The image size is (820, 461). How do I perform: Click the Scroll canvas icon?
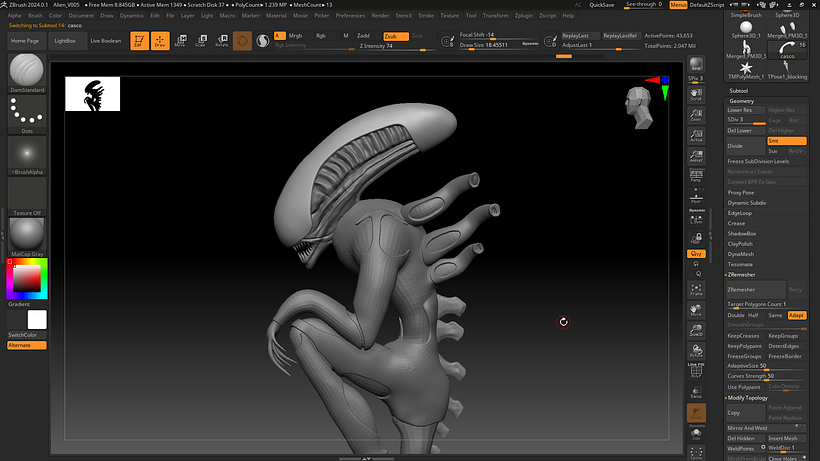click(696, 95)
